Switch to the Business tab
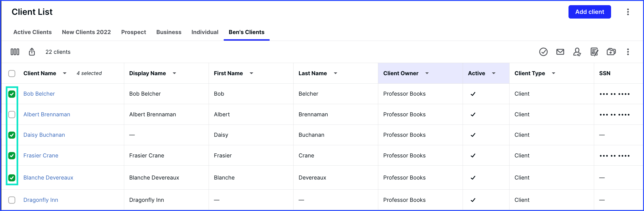The image size is (644, 211). click(169, 32)
